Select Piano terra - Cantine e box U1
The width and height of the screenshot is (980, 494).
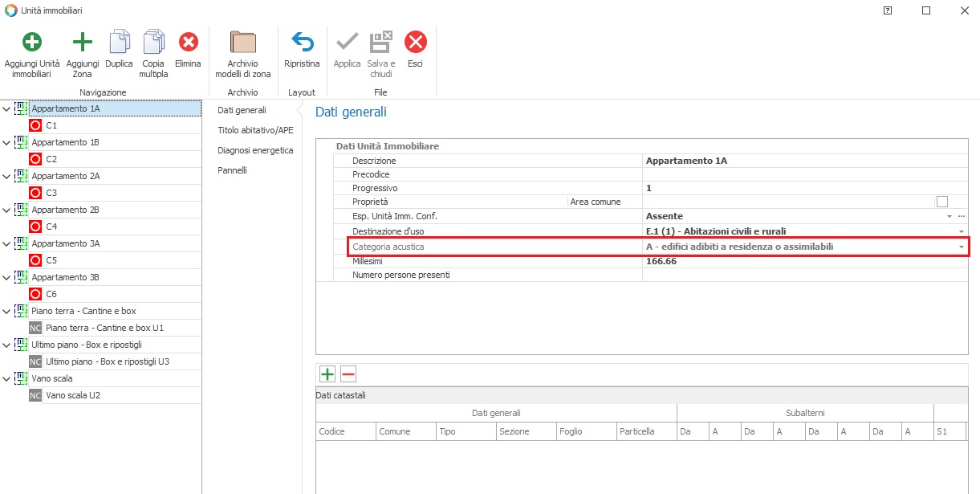coord(104,328)
